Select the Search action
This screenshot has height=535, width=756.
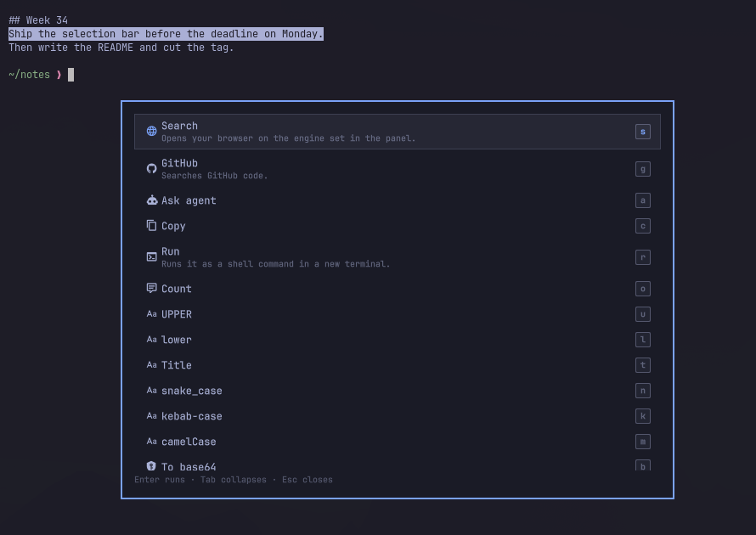click(398, 132)
